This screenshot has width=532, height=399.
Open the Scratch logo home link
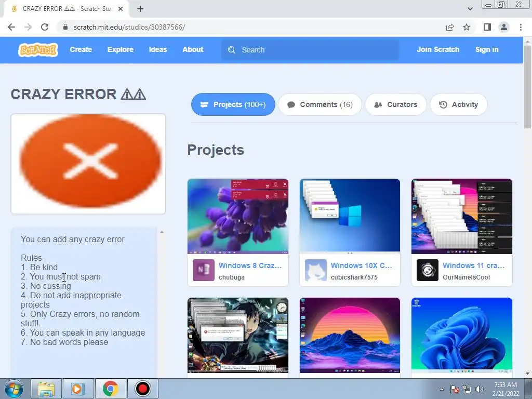tap(38, 50)
